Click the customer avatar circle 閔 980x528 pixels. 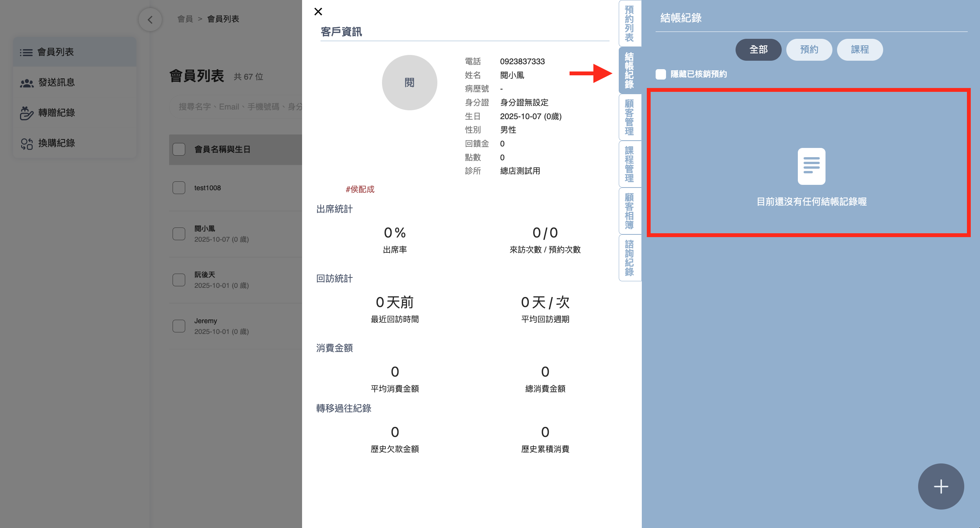click(x=409, y=83)
